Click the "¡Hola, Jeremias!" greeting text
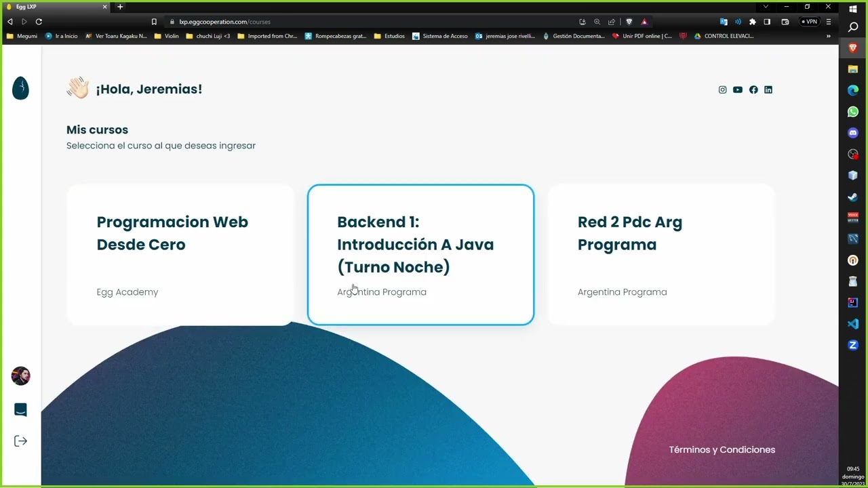This screenshot has width=868, height=488. coord(149,89)
